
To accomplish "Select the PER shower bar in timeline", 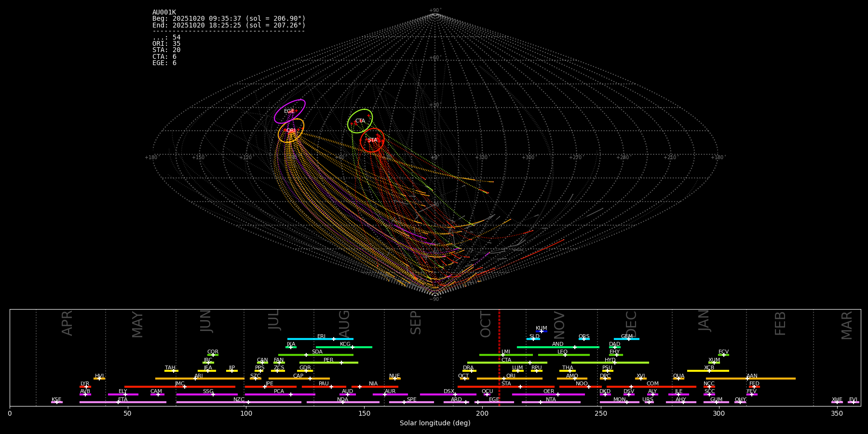I will (x=328, y=363).
